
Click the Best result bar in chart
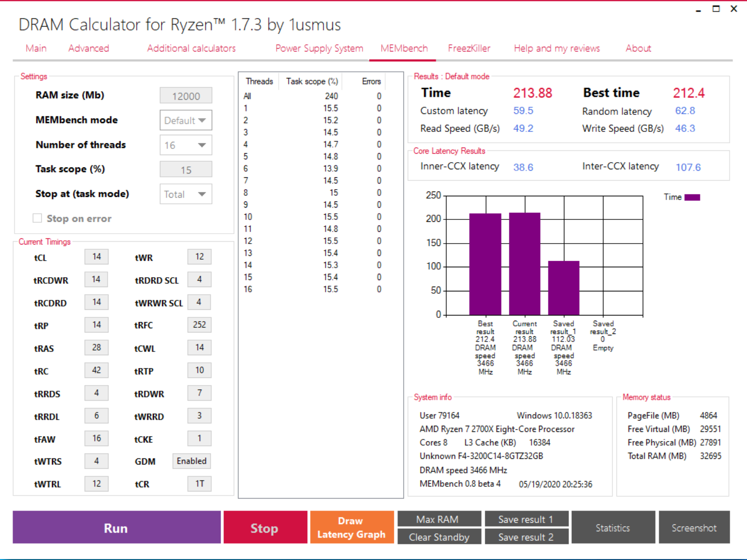(x=485, y=264)
